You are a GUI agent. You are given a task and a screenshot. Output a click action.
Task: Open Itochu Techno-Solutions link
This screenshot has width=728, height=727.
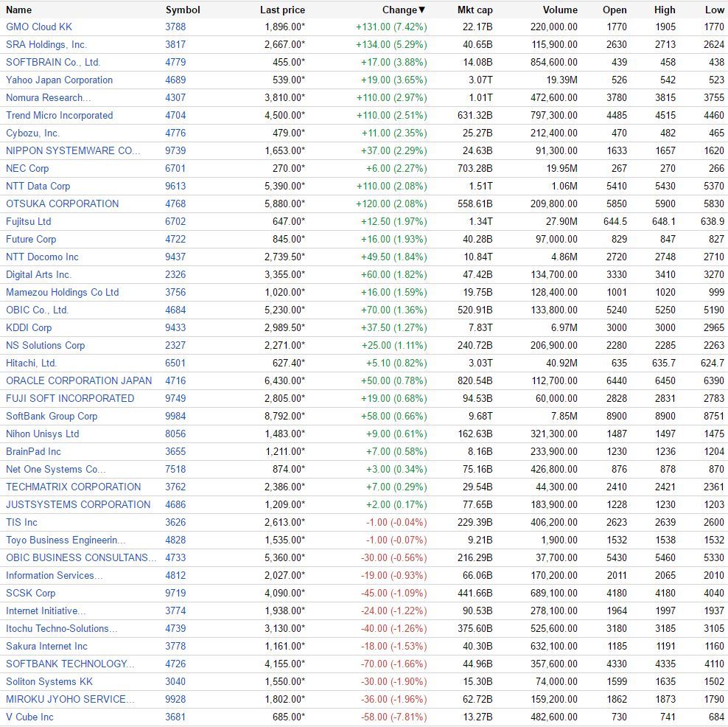(62, 628)
